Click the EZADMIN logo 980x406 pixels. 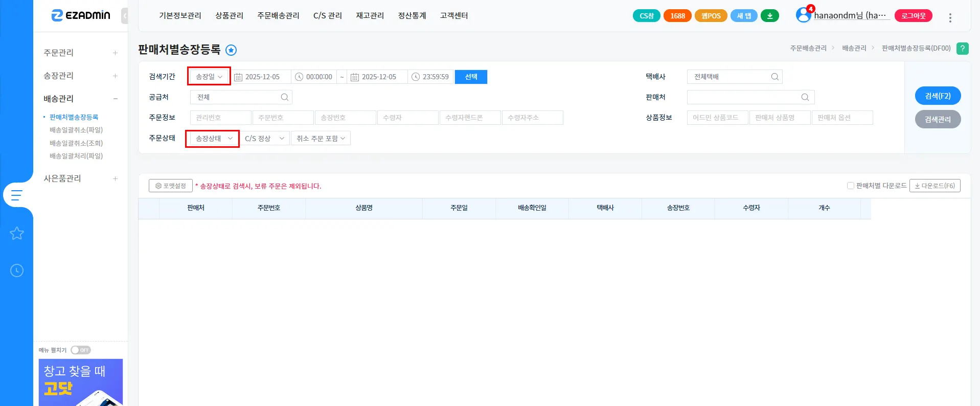81,15
